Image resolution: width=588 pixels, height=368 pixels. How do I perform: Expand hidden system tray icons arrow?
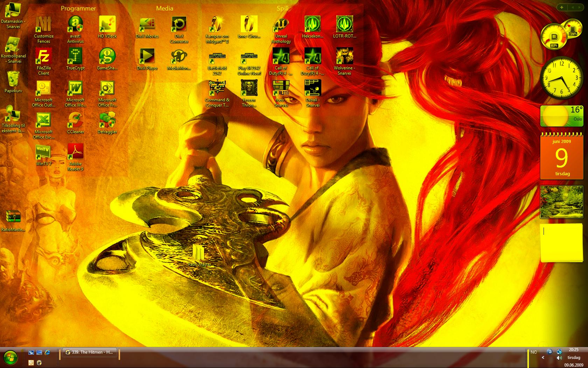tap(543, 358)
